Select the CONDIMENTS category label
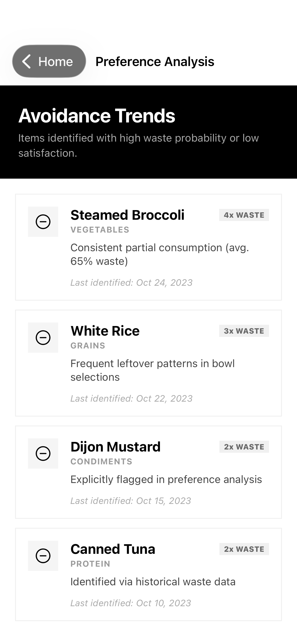Viewport: 297px width, 644px height. 101,462
